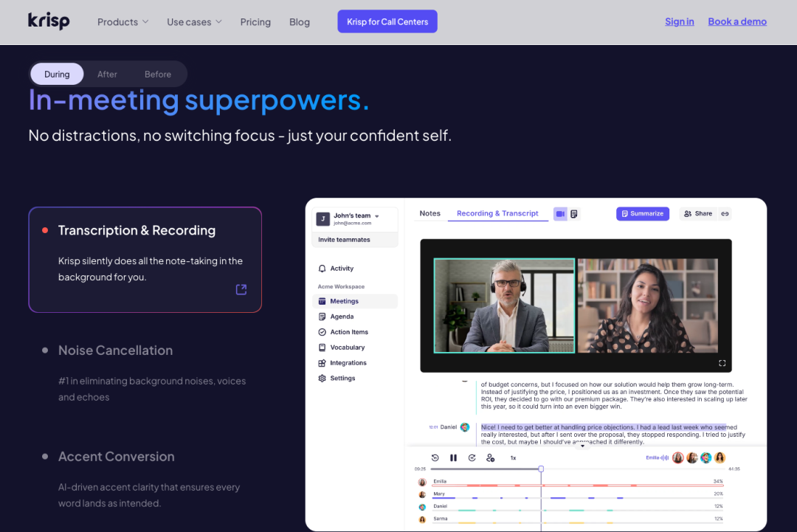Pause the recording playback
The height and width of the screenshot is (532, 797).
(453, 457)
